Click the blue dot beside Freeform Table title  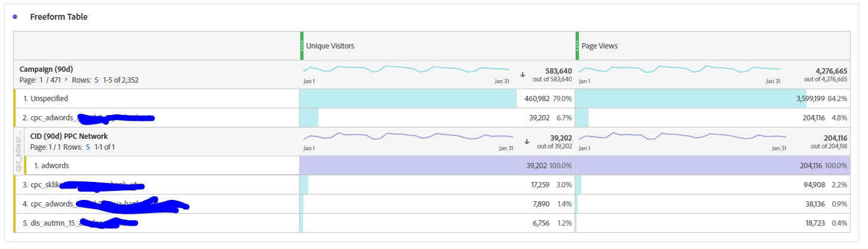point(14,17)
